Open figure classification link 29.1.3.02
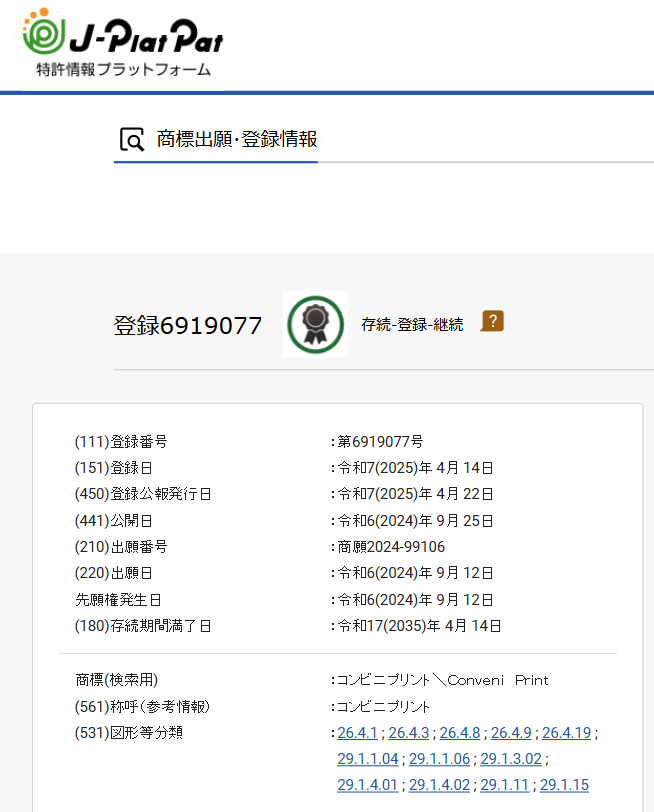Image resolution: width=654 pixels, height=812 pixels. (x=511, y=759)
